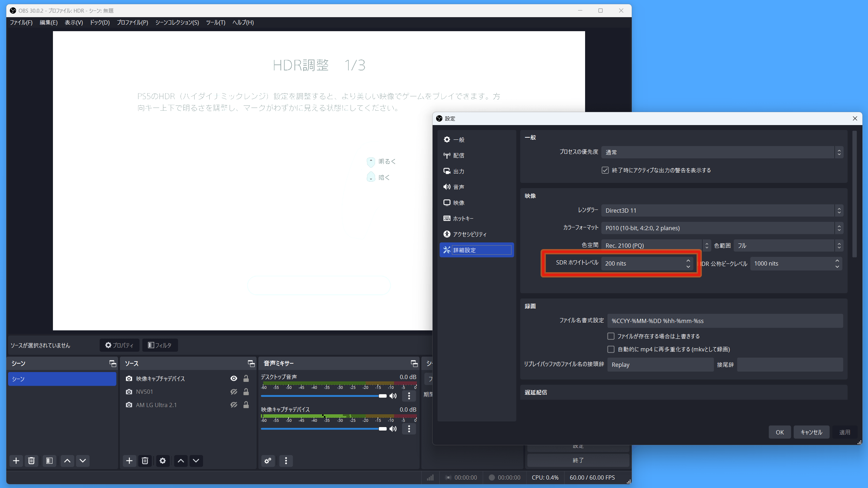This screenshot has width=868, height=488.
Task: Open audio mixer menu three-dot icon at bottom
Action: 286,461
